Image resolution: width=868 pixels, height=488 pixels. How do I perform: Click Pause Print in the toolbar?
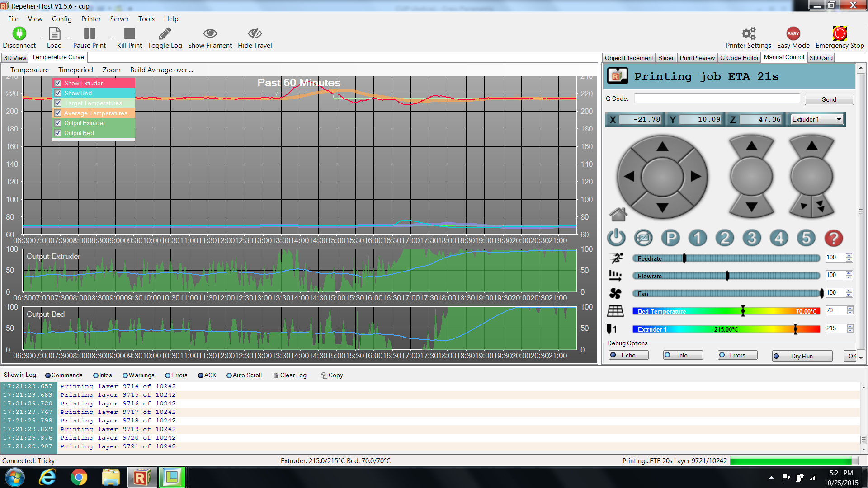[90, 34]
